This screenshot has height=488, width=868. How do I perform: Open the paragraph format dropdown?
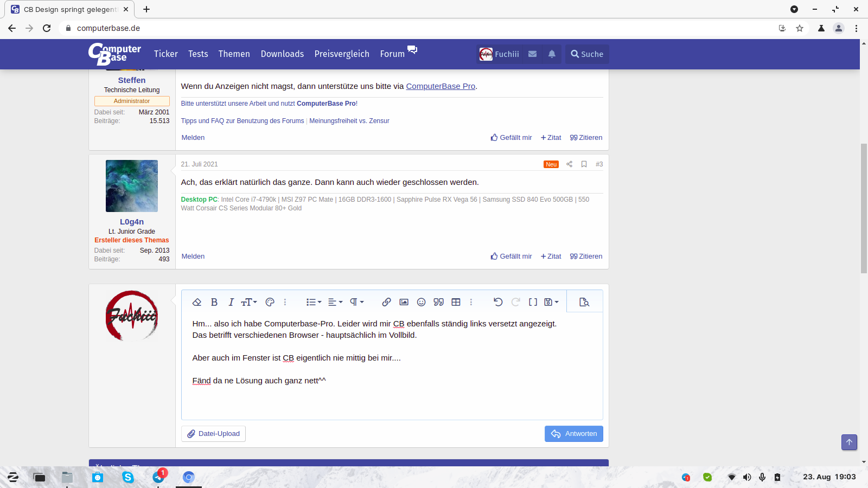(x=356, y=302)
